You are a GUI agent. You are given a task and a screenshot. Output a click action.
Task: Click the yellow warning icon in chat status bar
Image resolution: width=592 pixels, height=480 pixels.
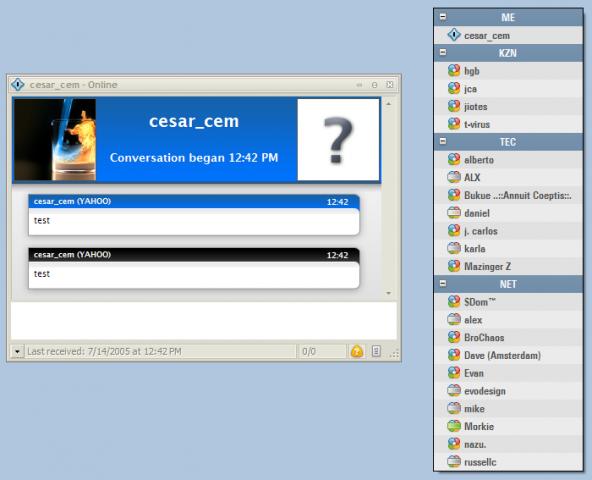click(x=357, y=351)
